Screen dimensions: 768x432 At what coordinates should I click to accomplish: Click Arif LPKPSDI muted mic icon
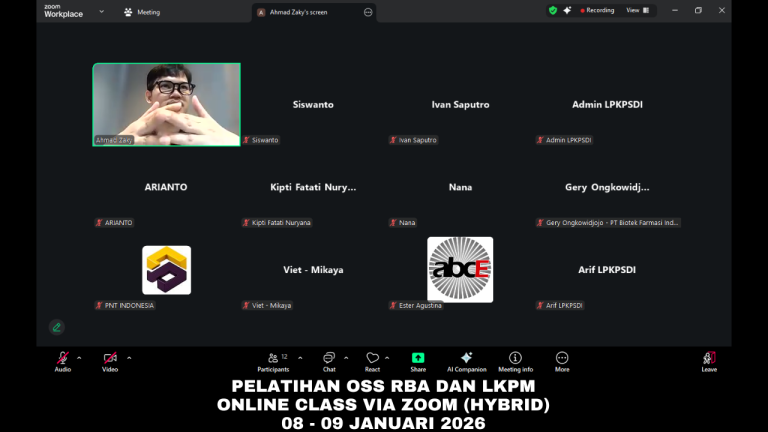540,306
